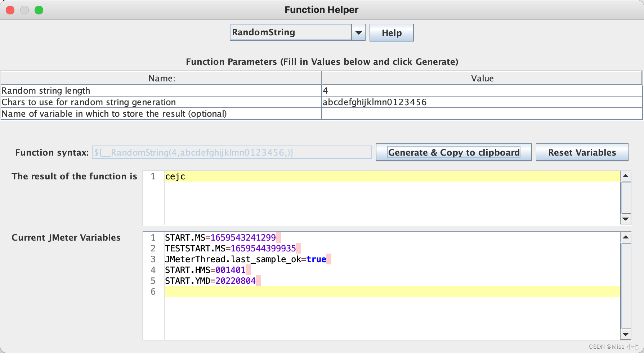Open the RandomString function dropdown arrow
Screen dimensions: 644x353
[x=358, y=32]
